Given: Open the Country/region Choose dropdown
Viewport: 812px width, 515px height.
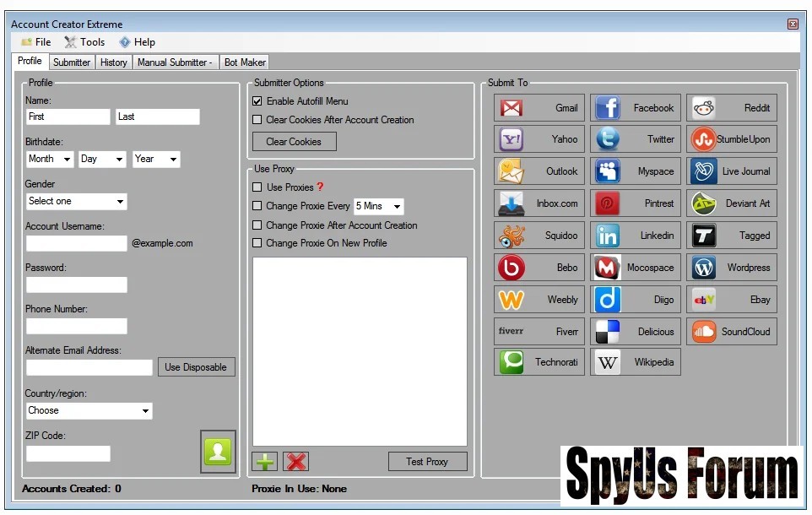Looking at the screenshot, I should (89, 410).
